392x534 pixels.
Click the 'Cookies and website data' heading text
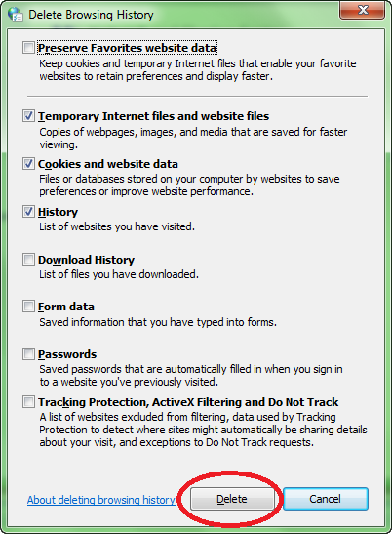click(x=108, y=164)
